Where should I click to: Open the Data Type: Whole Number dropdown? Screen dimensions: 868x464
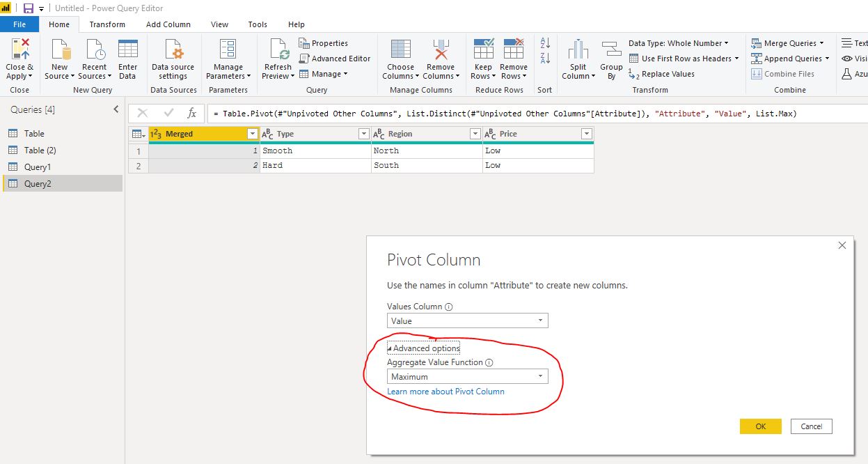679,43
